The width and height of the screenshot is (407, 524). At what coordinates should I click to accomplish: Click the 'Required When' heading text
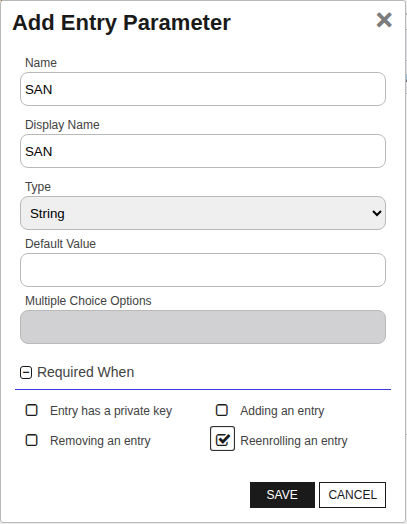coord(86,372)
